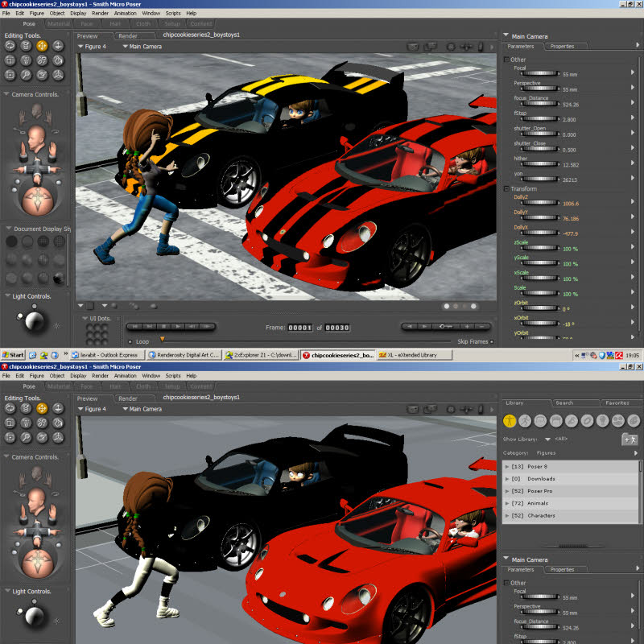The width and height of the screenshot is (644, 644).
Task: Open the Show Library dropdown
Action: click(x=547, y=439)
